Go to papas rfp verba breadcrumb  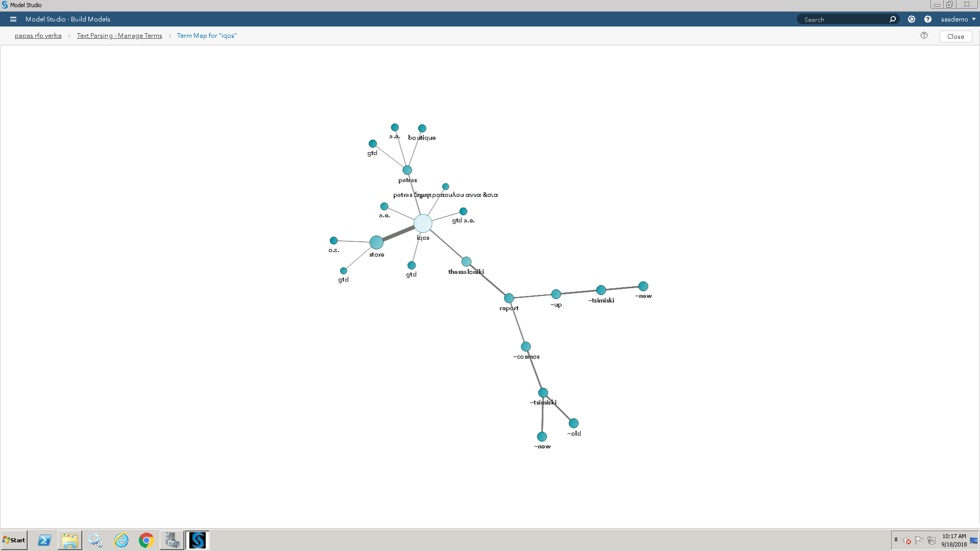coord(38,36)
